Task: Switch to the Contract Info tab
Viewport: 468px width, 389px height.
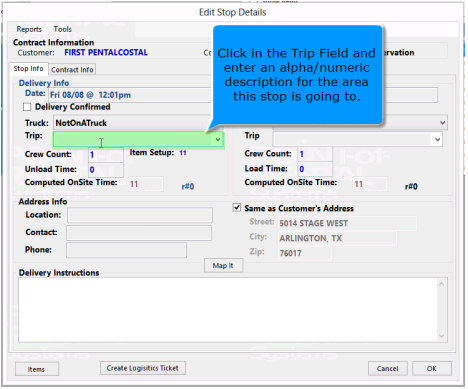Action: tap(72, 70)
